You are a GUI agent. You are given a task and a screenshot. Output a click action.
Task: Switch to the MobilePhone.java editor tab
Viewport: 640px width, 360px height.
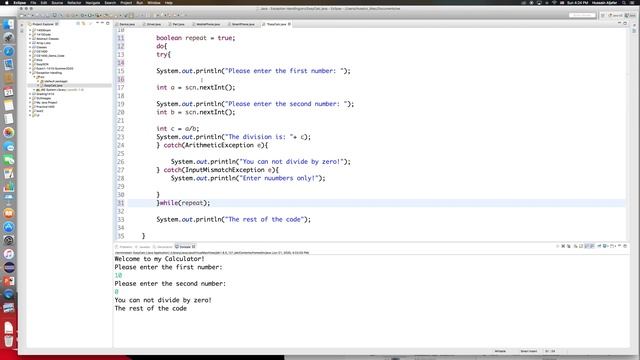tap(207, 24)
